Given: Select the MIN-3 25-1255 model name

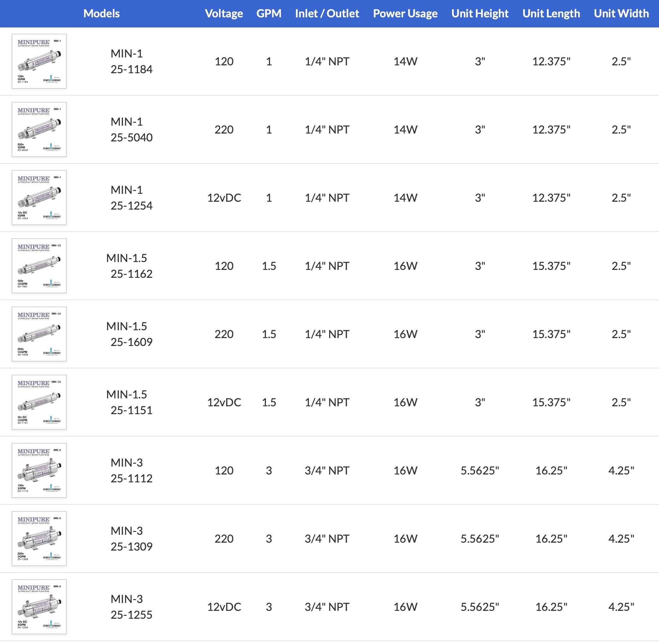Looking at the screenshot, I should 131,606.
